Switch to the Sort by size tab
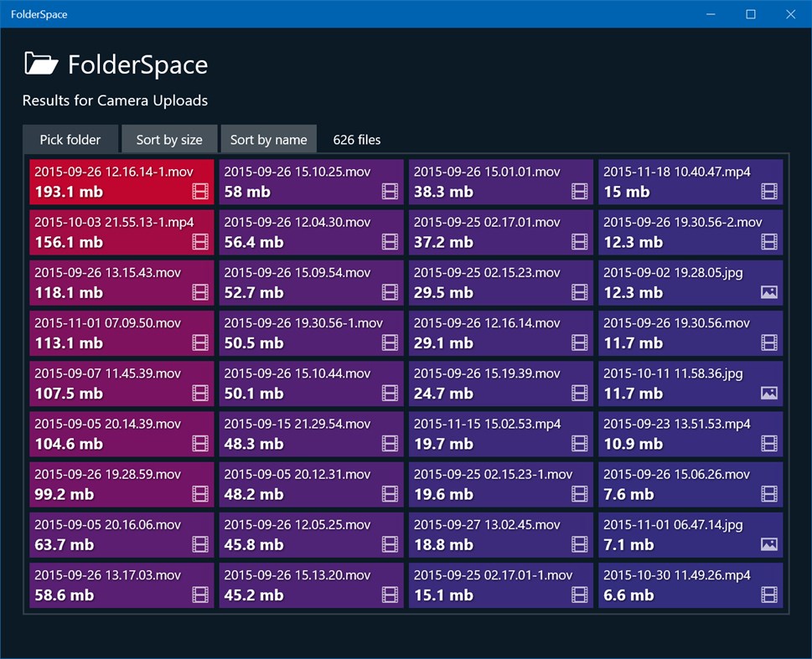 169,139
